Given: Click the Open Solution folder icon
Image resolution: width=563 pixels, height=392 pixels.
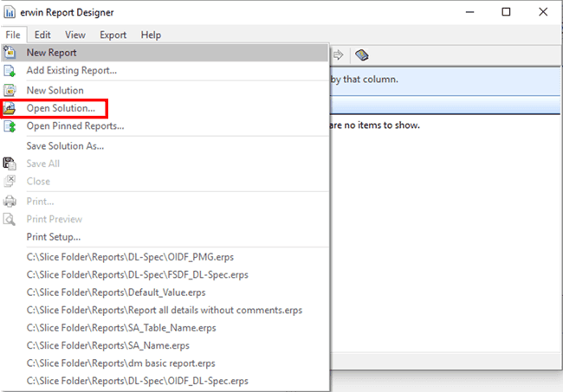Looking at the screenshot, I should point(10,108).
